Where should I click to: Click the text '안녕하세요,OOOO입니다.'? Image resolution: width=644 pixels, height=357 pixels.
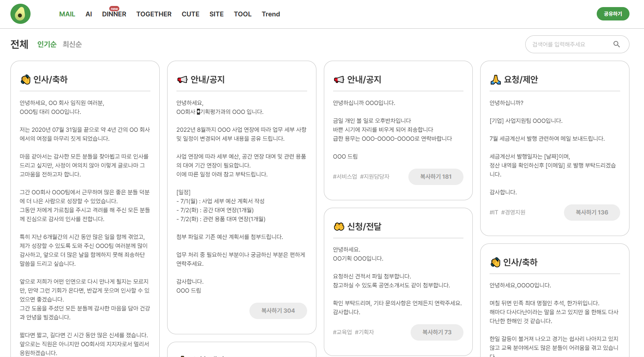pyautogui.click(x=520, y=285)
